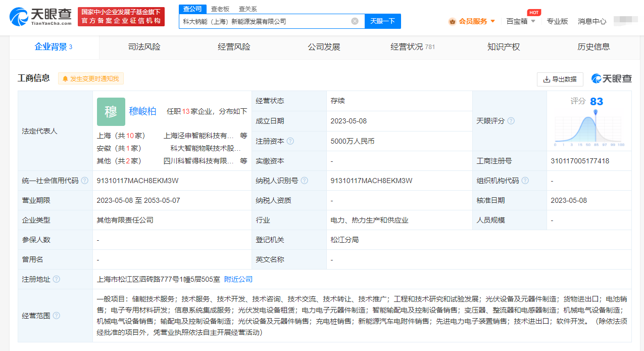Viewport: 644px width, 351px height.
Task: Click 等 after 上海泾申智能科技有…
Action: 243,136
